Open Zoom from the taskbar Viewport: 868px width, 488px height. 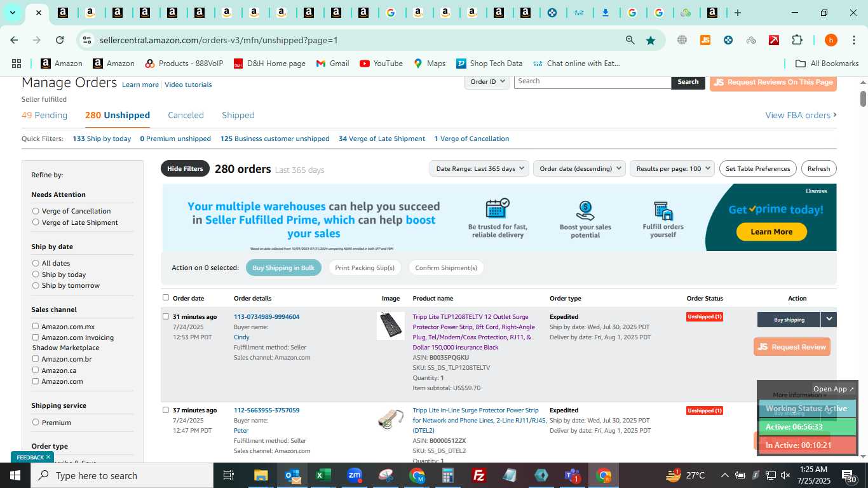point(355,475)
